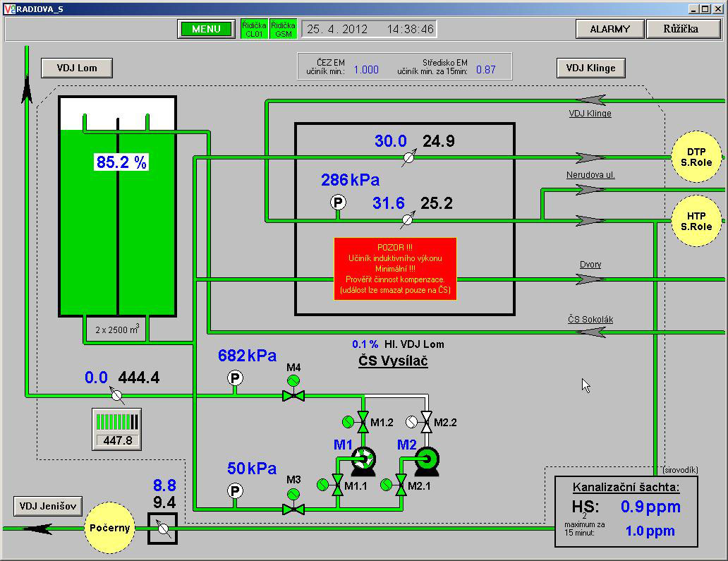Click the Počerny flow meter icon
Screen dimensions: 728x561
162,528
